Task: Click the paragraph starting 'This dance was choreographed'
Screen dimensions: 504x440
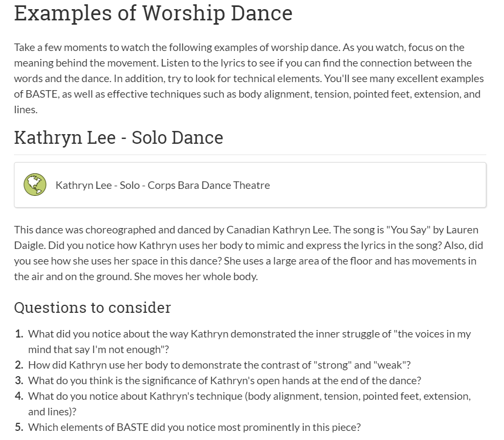Action: [x=249, y=253]
